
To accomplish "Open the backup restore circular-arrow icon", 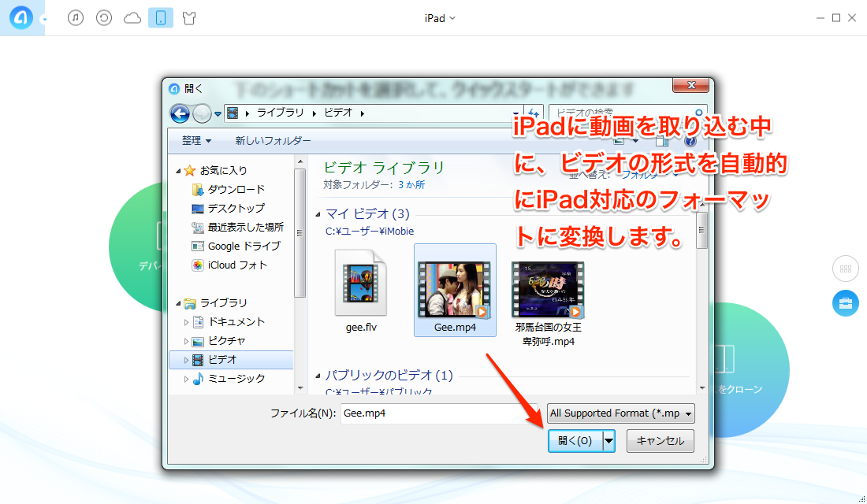I will tap(104, 17).
